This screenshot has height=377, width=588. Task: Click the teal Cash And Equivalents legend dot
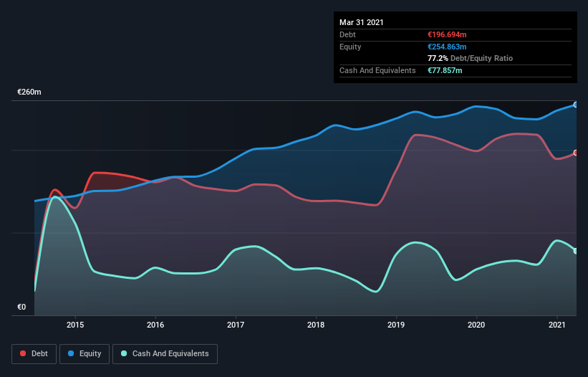point(124,353)
